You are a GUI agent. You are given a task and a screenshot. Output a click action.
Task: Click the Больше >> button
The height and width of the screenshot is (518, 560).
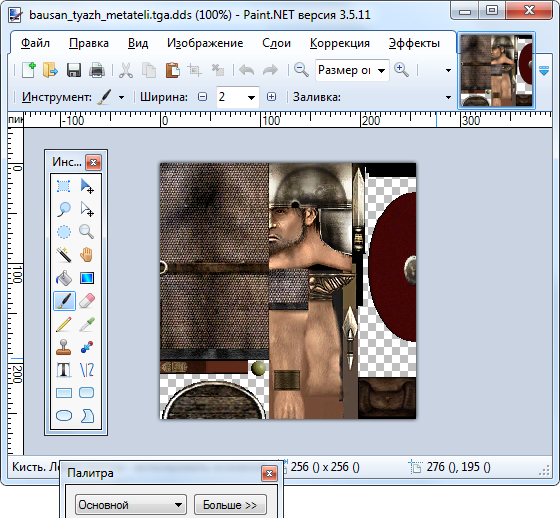click(230, 505)
